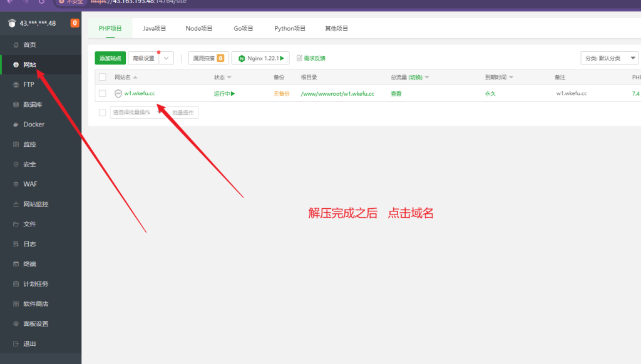
Task: Click the shield icon beside w1.wkefu.cc
Action: coord(118,94)
